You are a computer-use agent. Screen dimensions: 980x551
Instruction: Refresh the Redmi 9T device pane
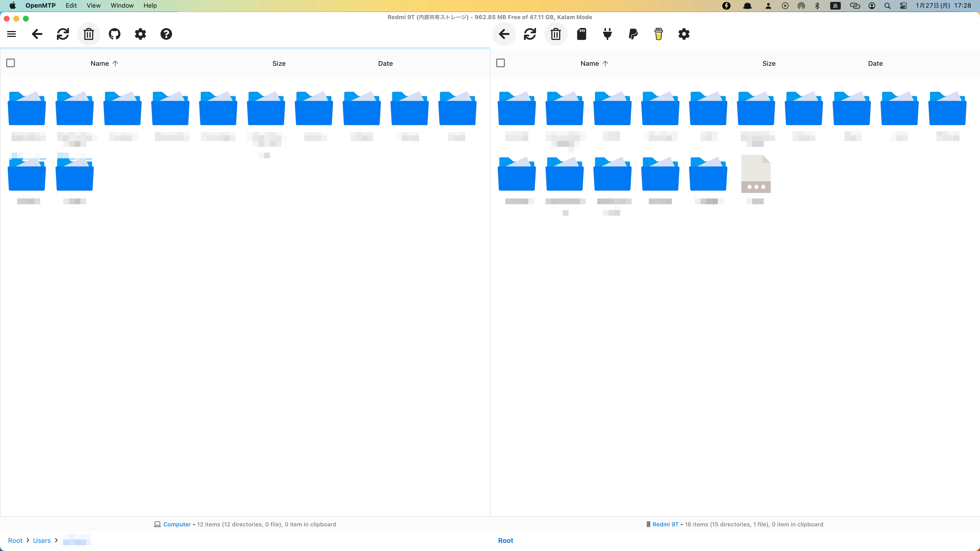[x=530, y=34]
